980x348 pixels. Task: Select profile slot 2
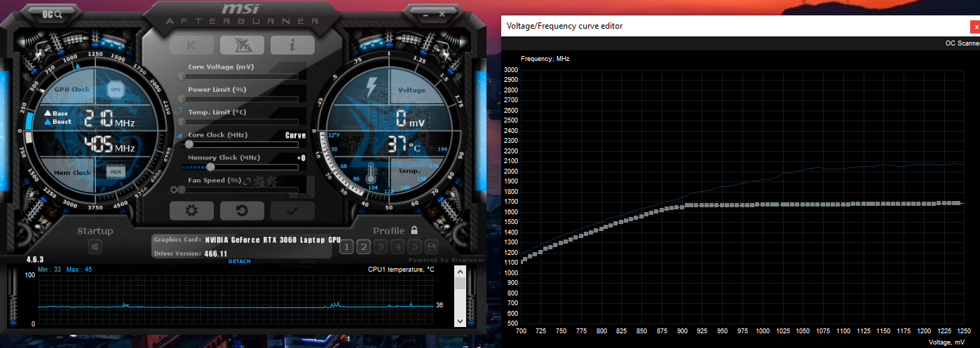tap(363, 246)
